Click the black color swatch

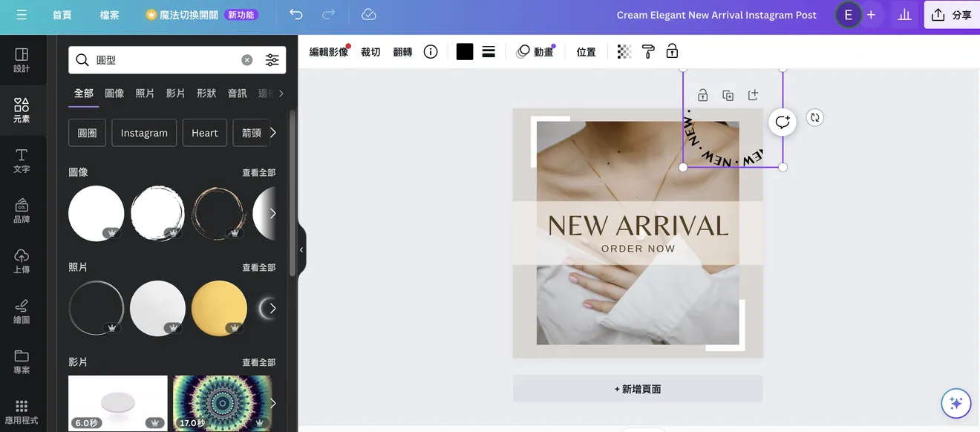[465, 51]
